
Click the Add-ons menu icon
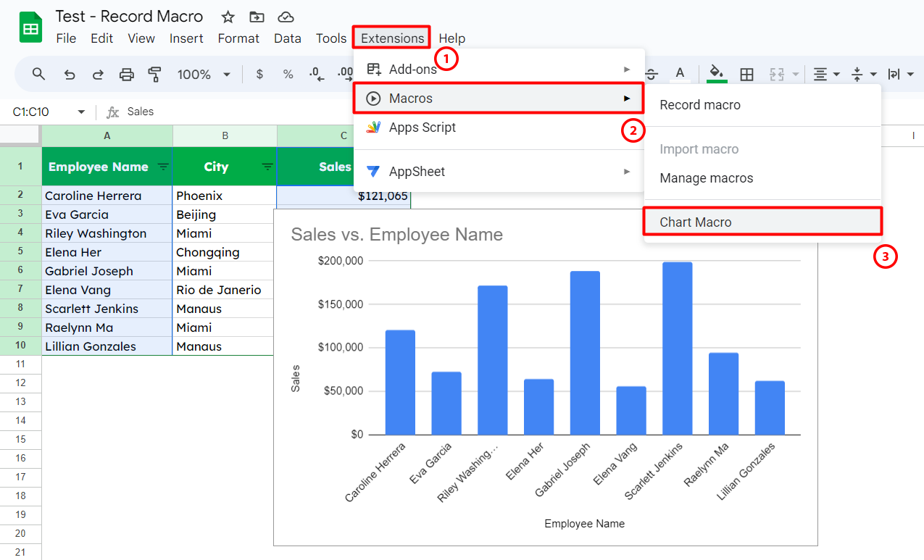(373, 69)
